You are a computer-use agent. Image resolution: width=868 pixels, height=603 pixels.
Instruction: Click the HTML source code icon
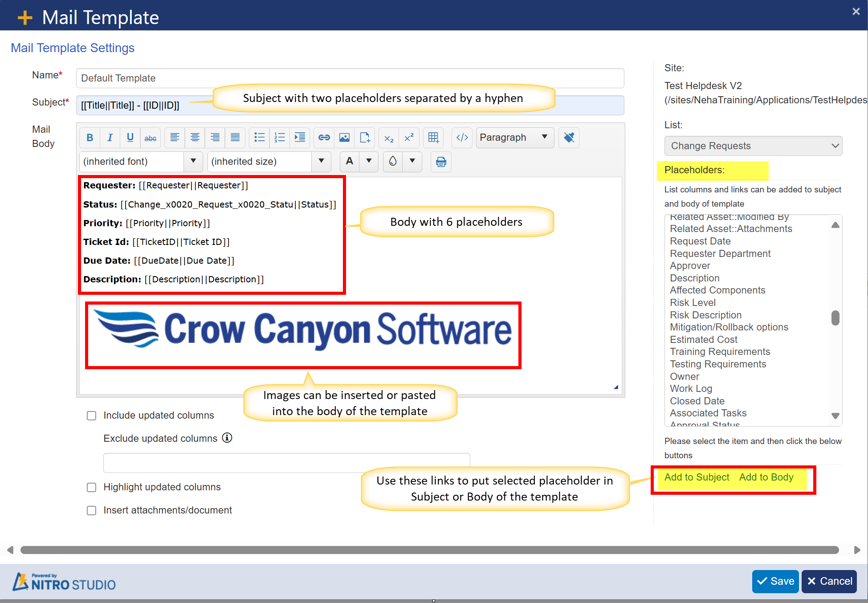[x=462, y=137]
